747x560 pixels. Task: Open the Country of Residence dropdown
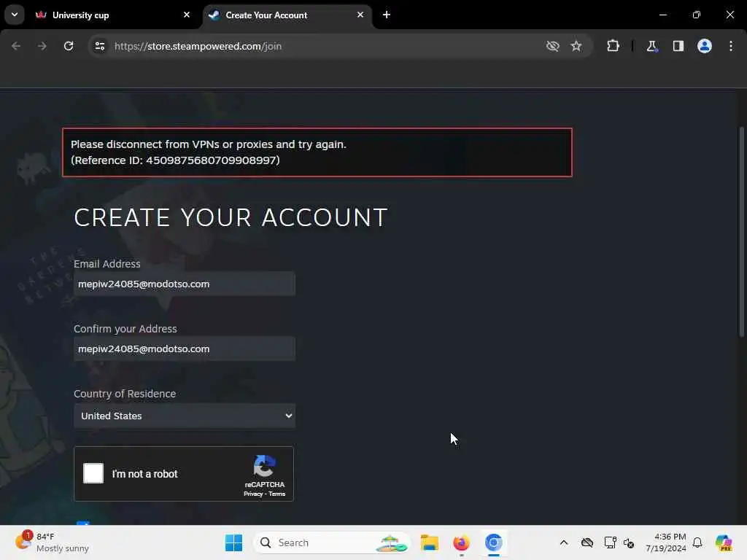(185, 416)
